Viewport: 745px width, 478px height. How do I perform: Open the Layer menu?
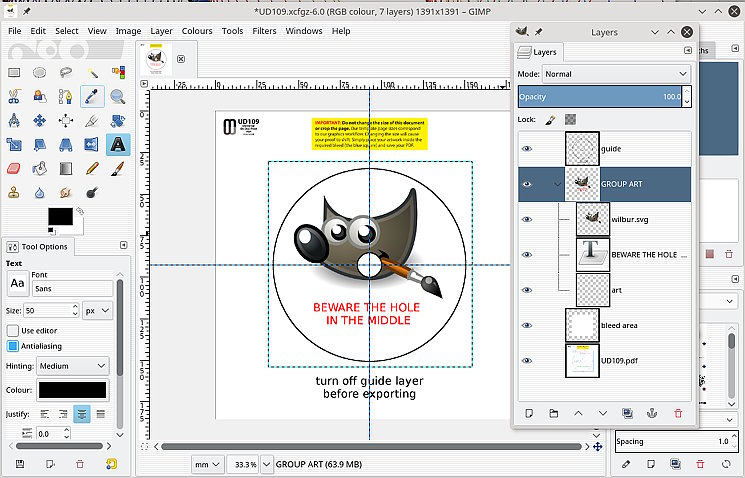[161, 31]
